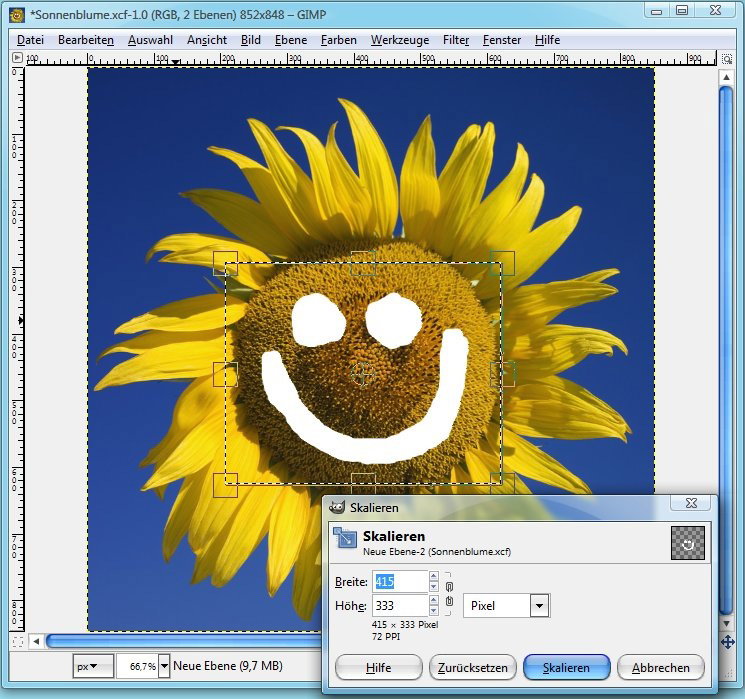Open the Pixel unit dropdown in scale dialog
The width and height of the screenshot is (745, 699).
click(x=539, y=605)
